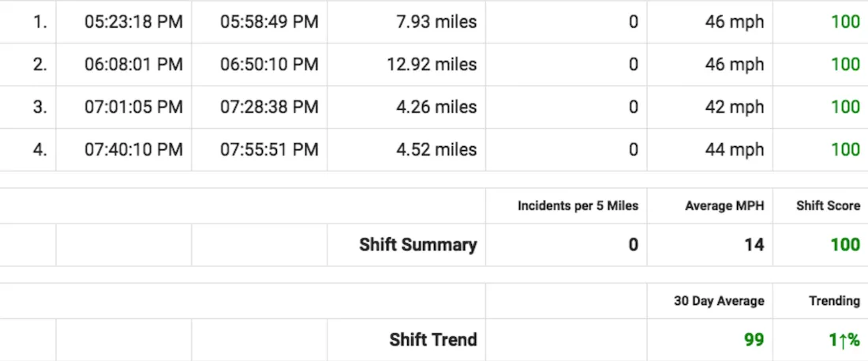The width and height of the screenshot is (868, 361).
Task: Click the trip 1 start time 05:23:18 PM
Action: (x=133, y=22)
